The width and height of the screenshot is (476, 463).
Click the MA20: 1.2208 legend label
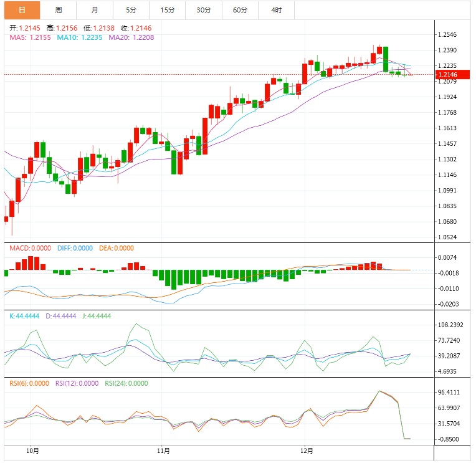click(x=131, y=37)
